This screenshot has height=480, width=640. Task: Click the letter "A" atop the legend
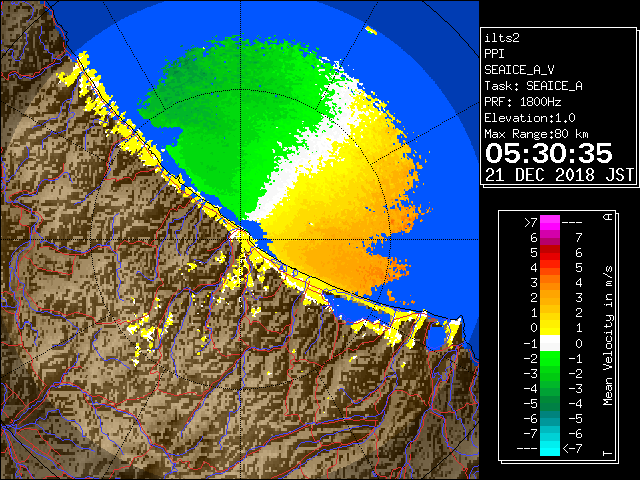click(608, 217)
